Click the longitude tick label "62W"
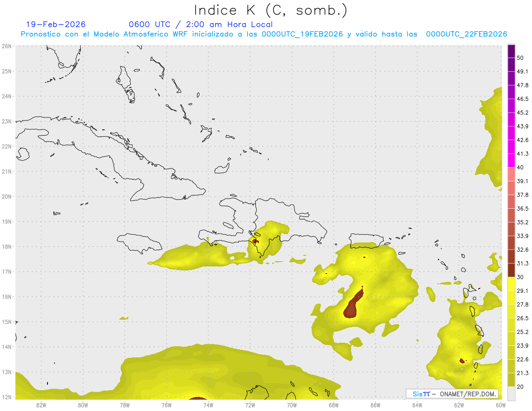The height and width of the screenshot is (411, 532). (459, 405)
